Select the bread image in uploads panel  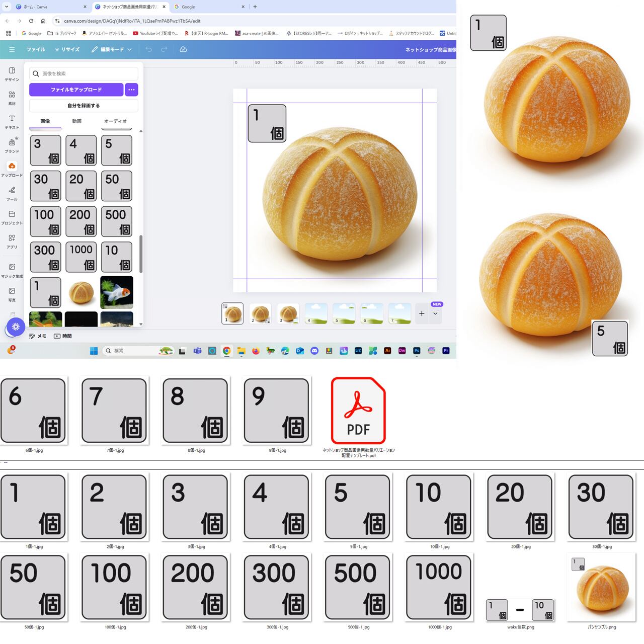click(x=81, y=292)
